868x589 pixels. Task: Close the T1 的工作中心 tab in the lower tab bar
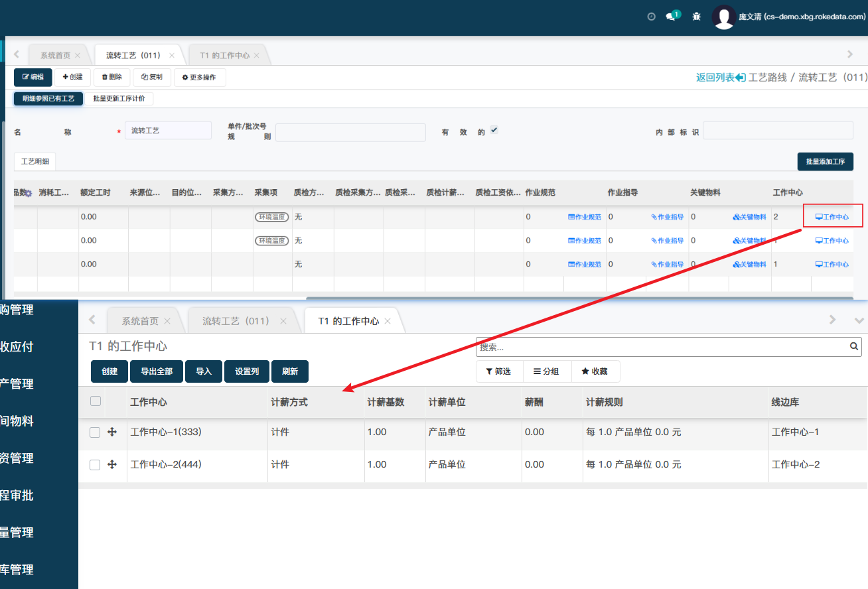click(388, 321)
